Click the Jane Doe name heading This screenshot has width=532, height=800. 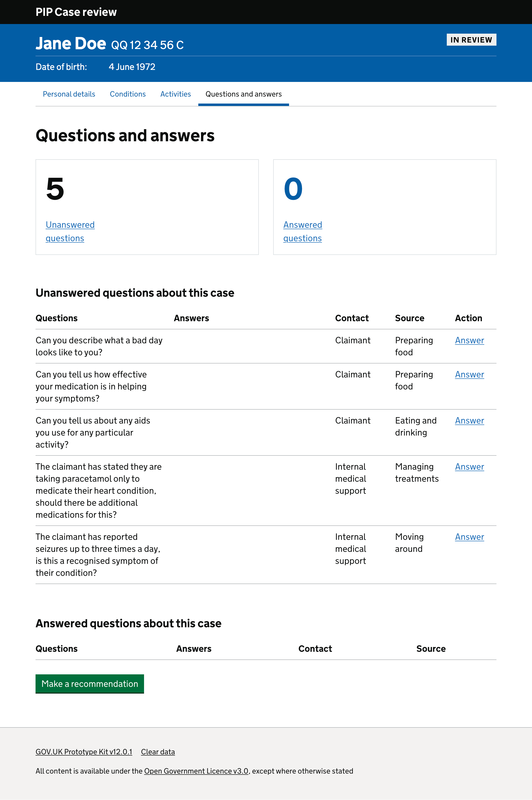pyautogui.click(x=71, y=43)
